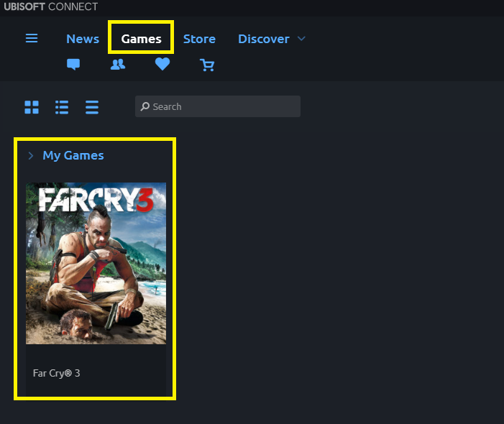Collapse the My Games section chevron
Viewport: 504px width, 424px height.
[31, 156]
